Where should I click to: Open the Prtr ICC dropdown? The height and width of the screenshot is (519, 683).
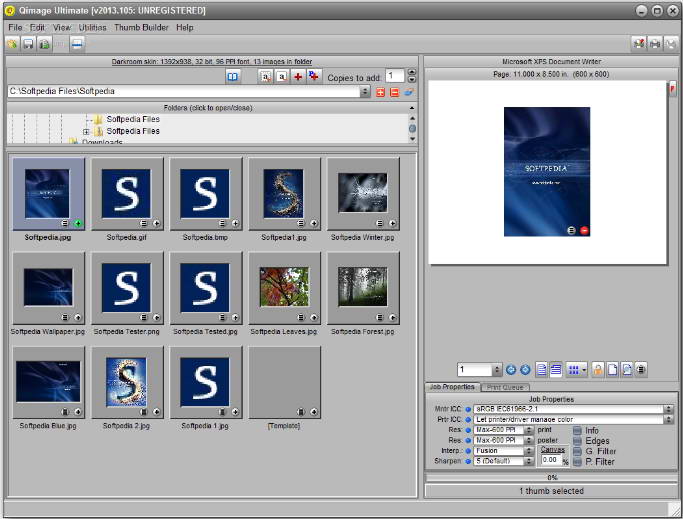click(x=669, y=420)
